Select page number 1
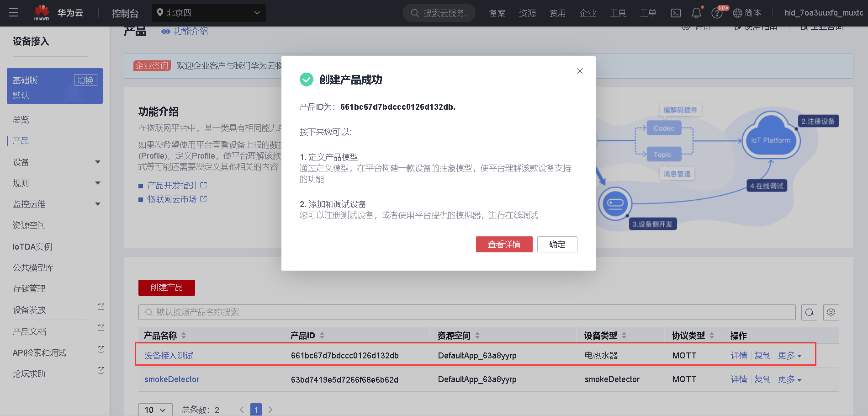Image resolution: width=868 pixels, height=416 pixels. [x=256, y=410]
